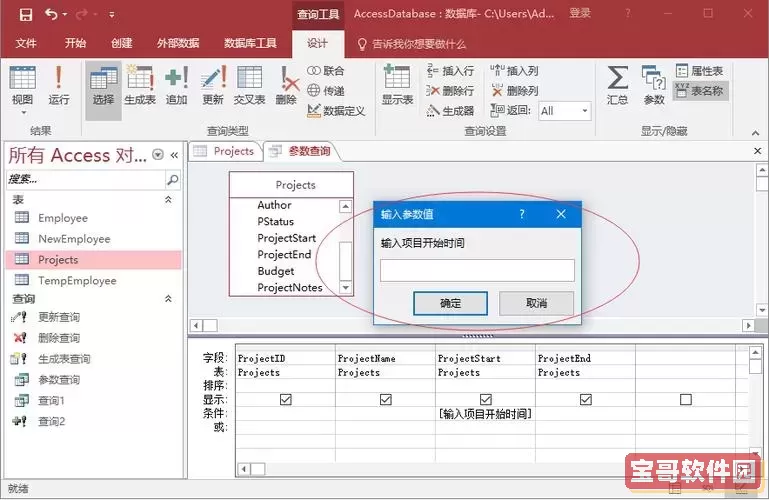This screenshot has width=769, height=500.
Task: Choose Append (追加) query type
Action: pyautogui.click(x=177, y=86)
